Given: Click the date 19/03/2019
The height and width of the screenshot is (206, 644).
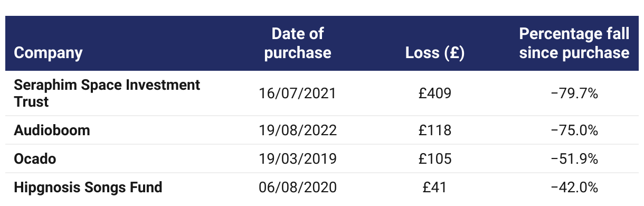Looking at the screenshot, I should (x=297, y=158).
